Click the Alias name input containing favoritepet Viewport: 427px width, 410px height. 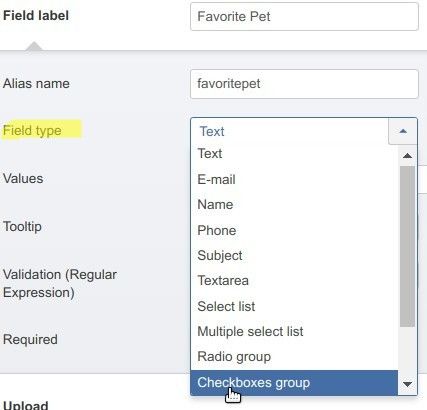click(x=304, y=84)
